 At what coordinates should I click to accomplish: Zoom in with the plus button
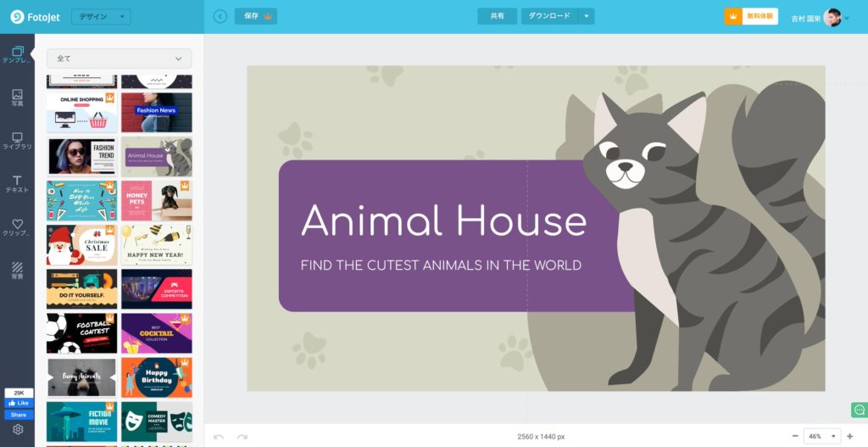[850, 436]
